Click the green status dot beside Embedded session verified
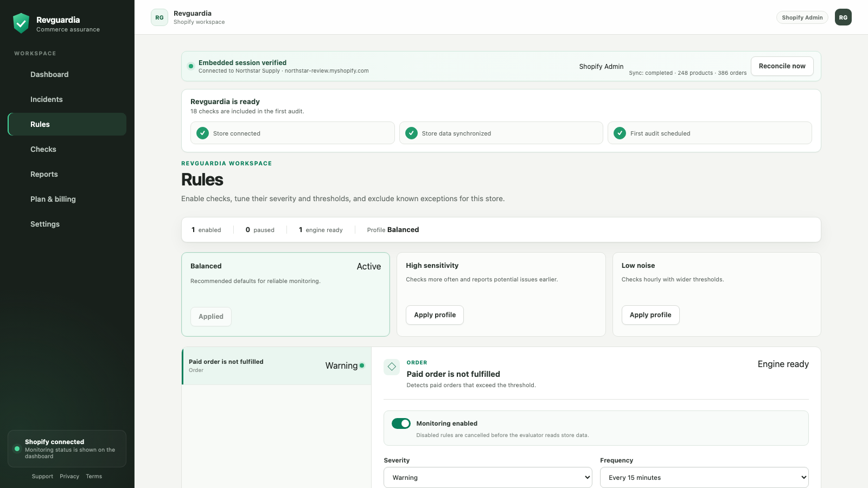This screenshot has width=868, height=488. click(x=191, y=66)
